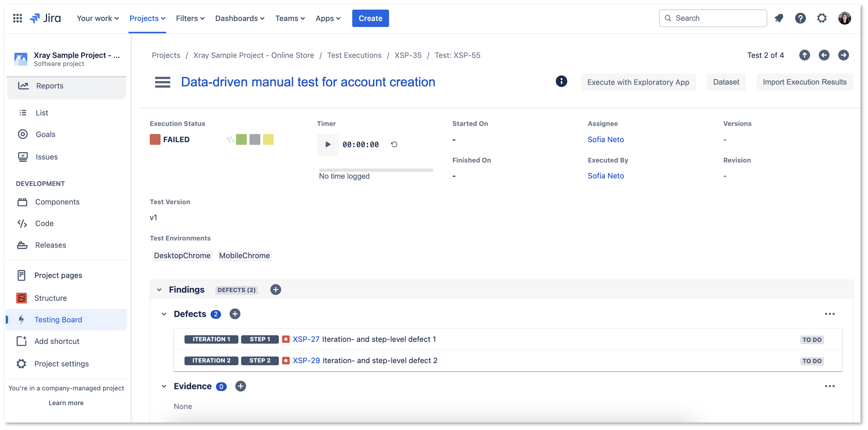The image size is (868, 430).
Task: Open the settings gear in top bar
Action: 822,18
